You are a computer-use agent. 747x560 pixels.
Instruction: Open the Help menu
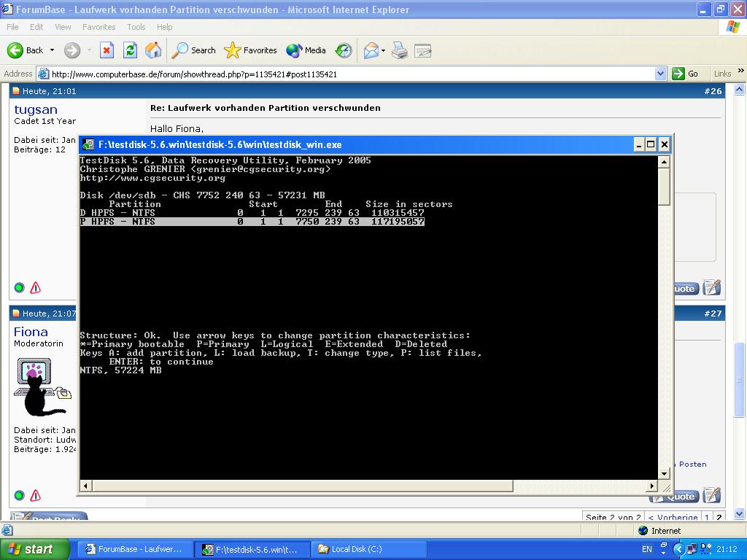point(164,27)
